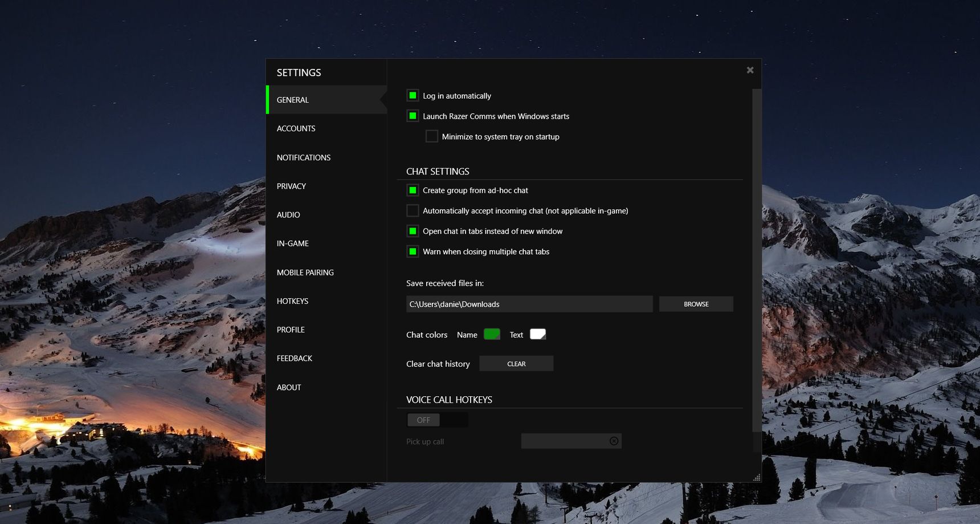
Task: Close the Settings window
Action: [750, 70]
